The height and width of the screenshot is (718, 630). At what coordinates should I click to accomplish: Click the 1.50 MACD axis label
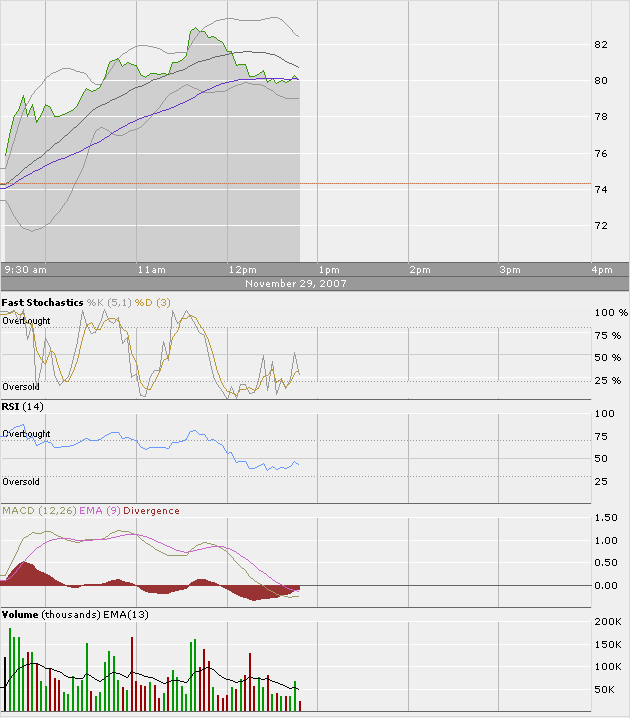(606, 518)
